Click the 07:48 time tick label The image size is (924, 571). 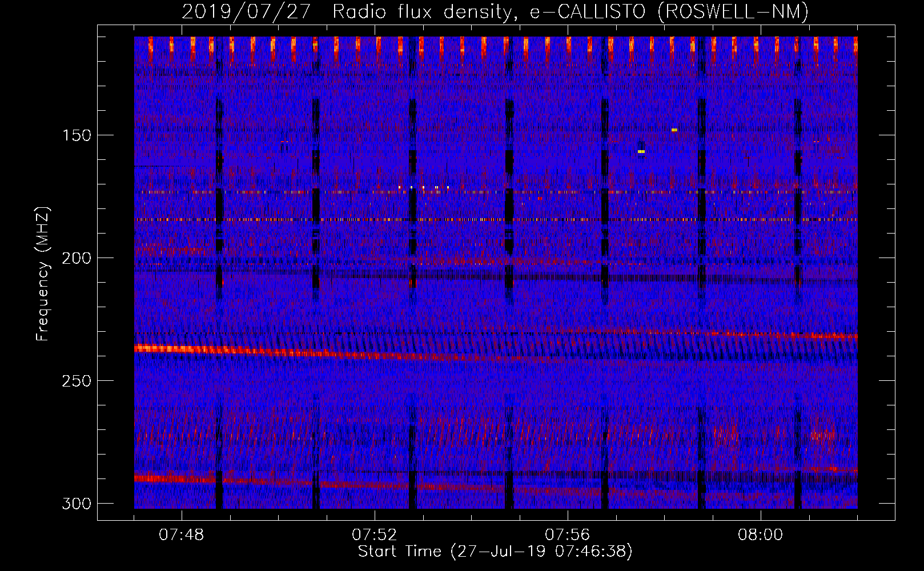[182, 534]
